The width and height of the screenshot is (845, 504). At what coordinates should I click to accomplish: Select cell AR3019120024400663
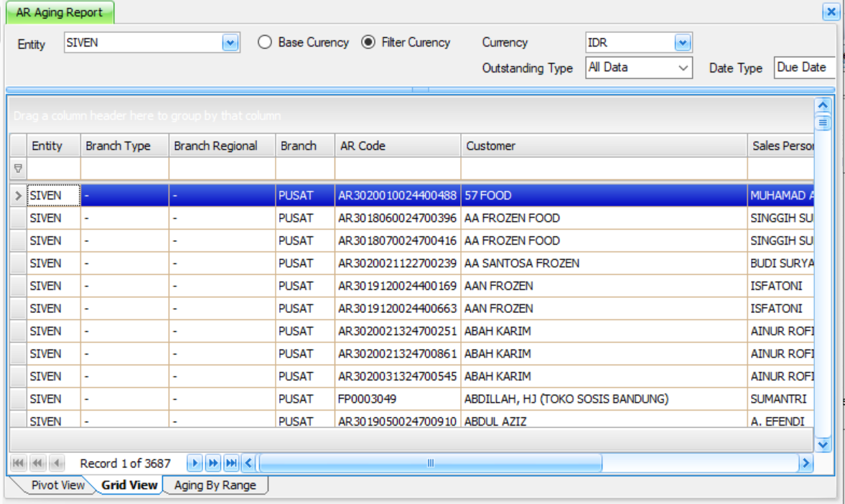[x=398, y=308]
